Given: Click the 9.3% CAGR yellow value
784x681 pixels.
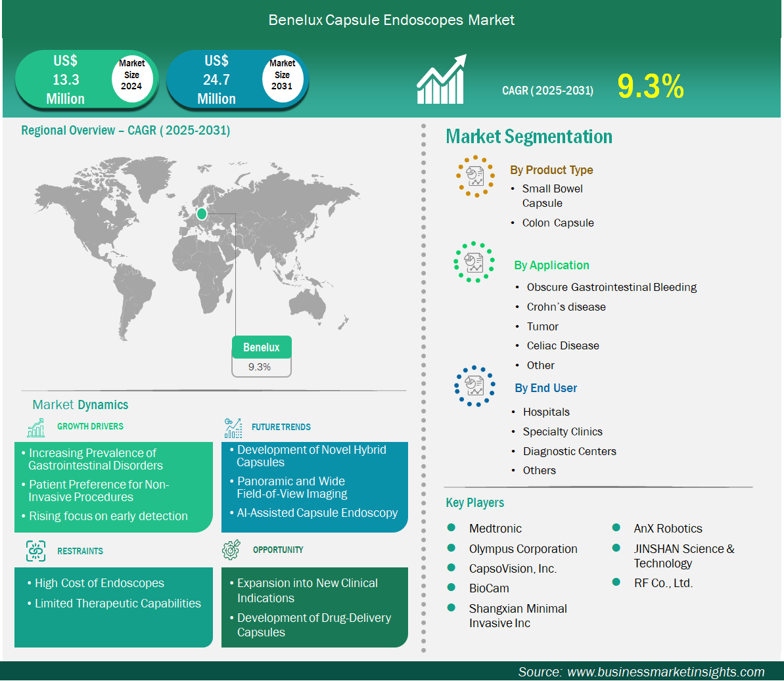Looking at the screenshot, I should [x=651, y=87].
